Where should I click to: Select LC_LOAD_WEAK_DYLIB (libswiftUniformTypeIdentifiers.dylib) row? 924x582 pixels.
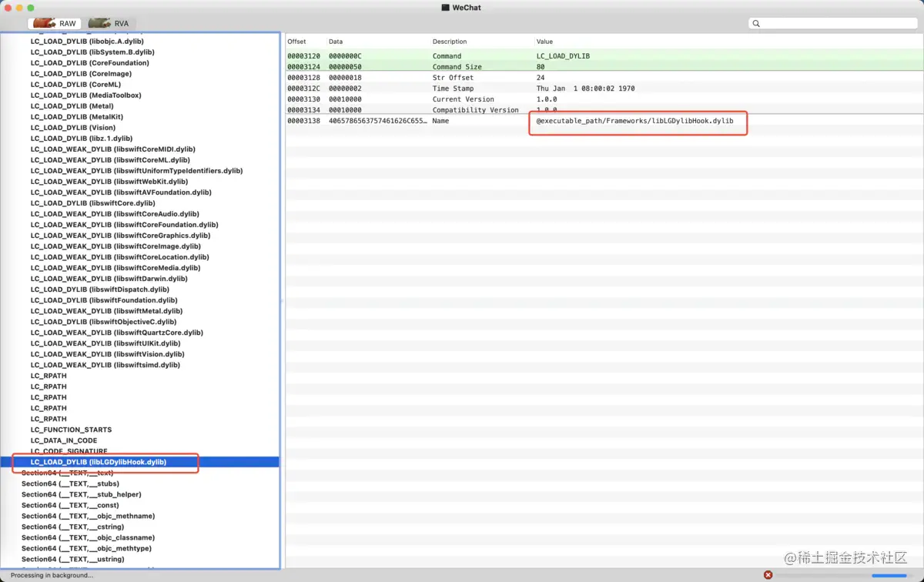[x=137, y=171]
